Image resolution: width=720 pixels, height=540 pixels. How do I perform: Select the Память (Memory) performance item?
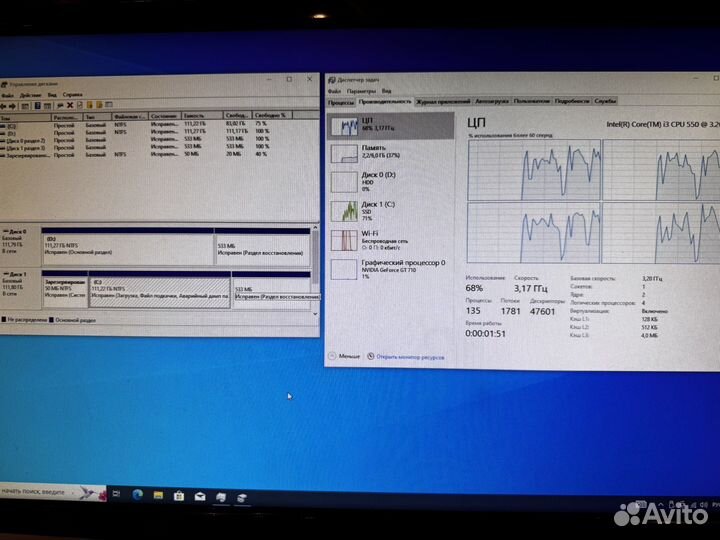pos(391,153)
